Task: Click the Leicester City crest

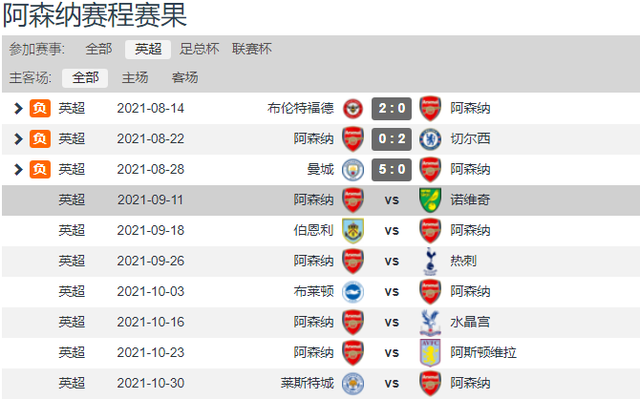Action: pos(353,383)
